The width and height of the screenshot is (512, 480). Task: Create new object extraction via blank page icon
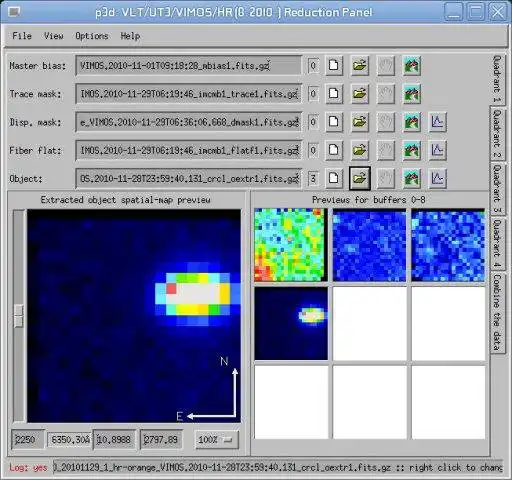334,178
